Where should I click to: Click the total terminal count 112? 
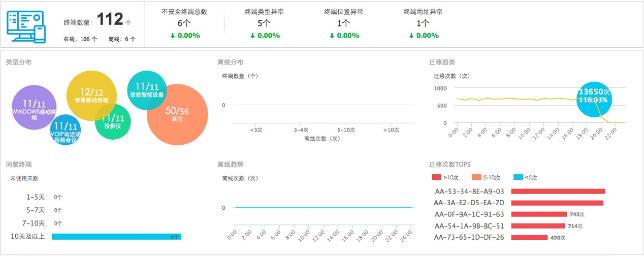point(110,20)
